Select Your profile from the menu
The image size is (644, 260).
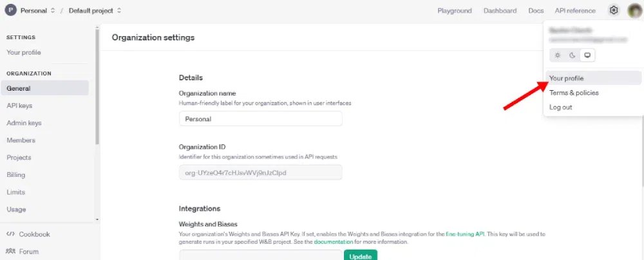coord(567,78)
